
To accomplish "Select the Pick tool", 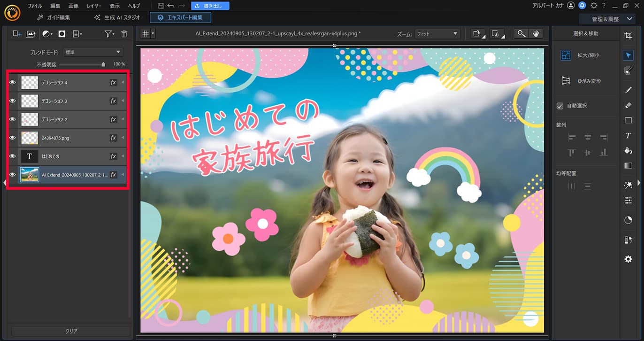I will point(628,55).
